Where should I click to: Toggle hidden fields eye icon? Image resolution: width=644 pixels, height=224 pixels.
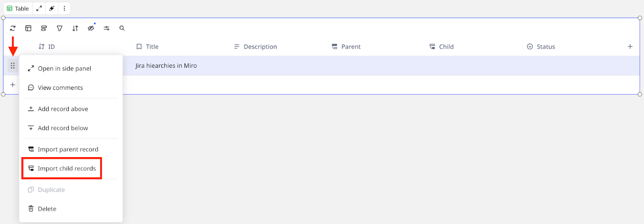91,28
